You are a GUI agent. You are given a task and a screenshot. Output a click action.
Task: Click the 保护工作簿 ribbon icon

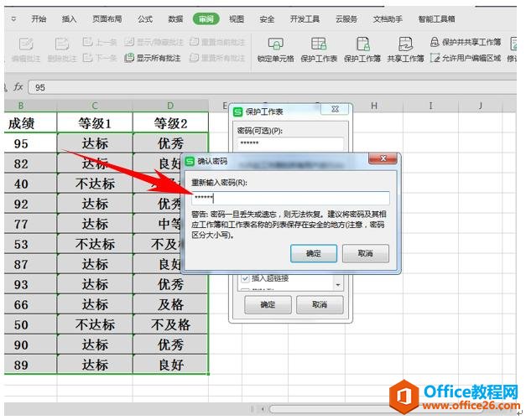[362, 44]
